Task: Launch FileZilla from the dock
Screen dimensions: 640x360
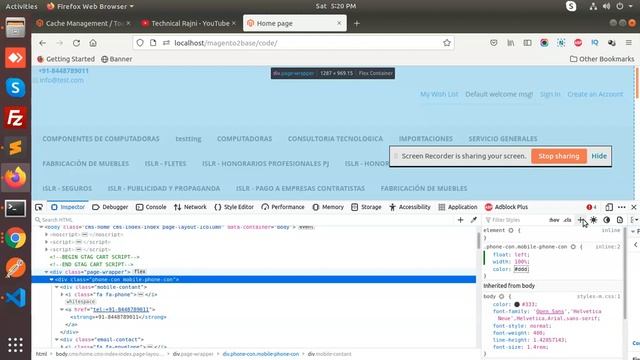Action: click(16, 118)
